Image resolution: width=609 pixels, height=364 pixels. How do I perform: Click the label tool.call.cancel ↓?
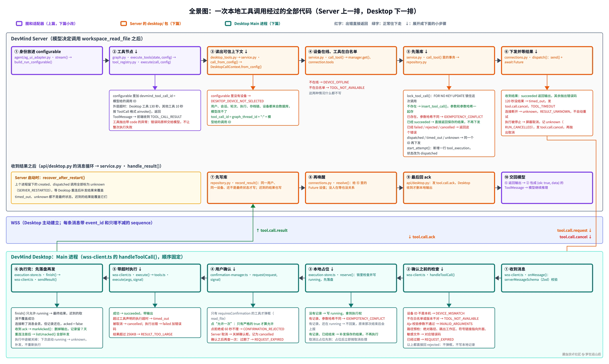(x=575, y=237)
